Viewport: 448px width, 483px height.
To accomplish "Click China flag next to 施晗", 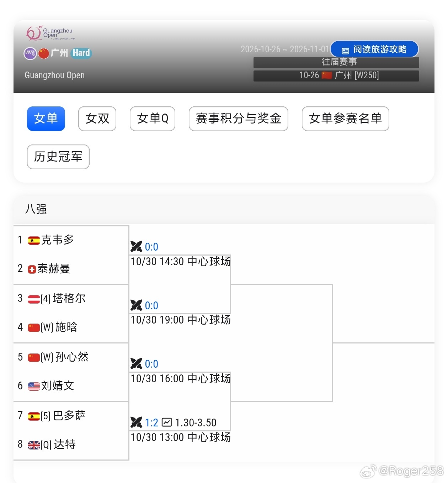I will [34, 328].
